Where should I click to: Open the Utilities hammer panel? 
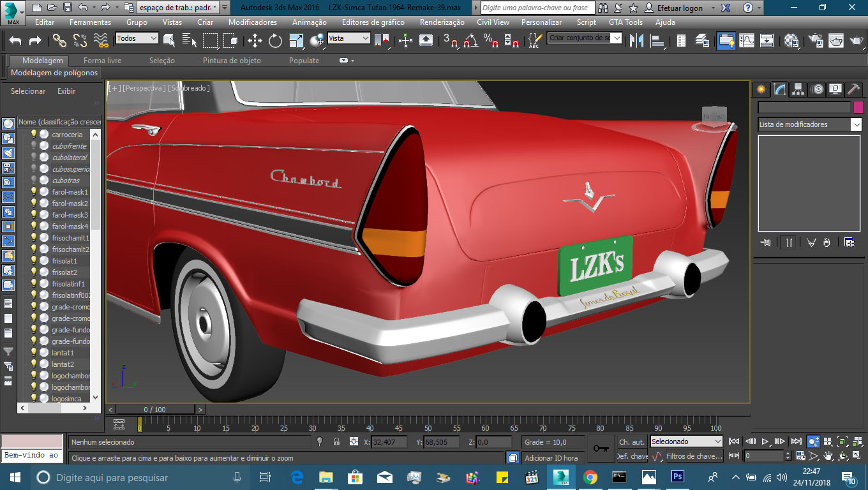(853, 89)
